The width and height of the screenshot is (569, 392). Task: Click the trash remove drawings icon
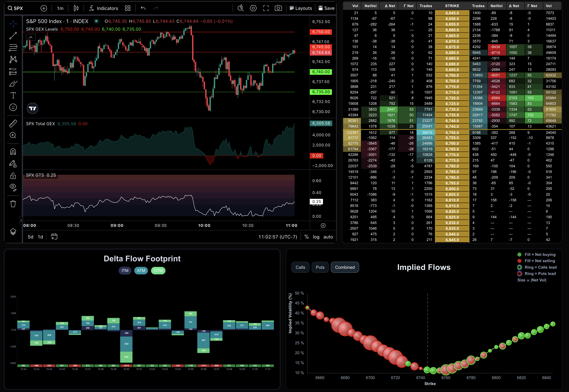click(13, 204)
